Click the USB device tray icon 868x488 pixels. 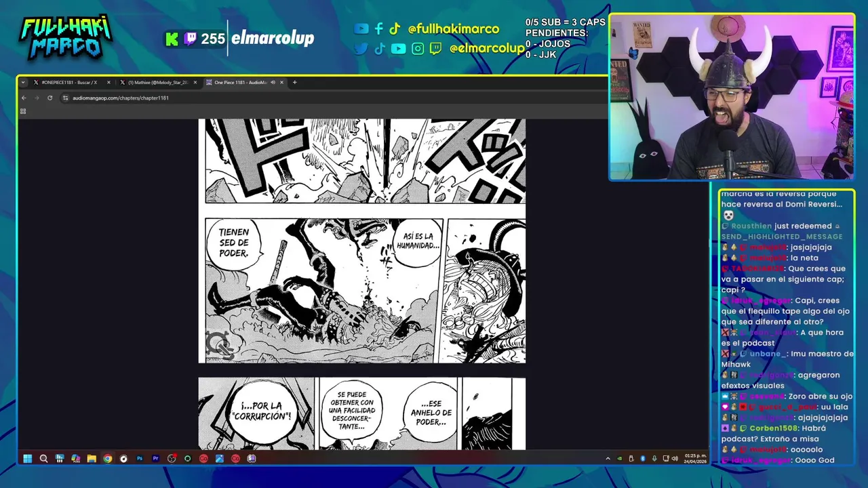pos(631,459)
